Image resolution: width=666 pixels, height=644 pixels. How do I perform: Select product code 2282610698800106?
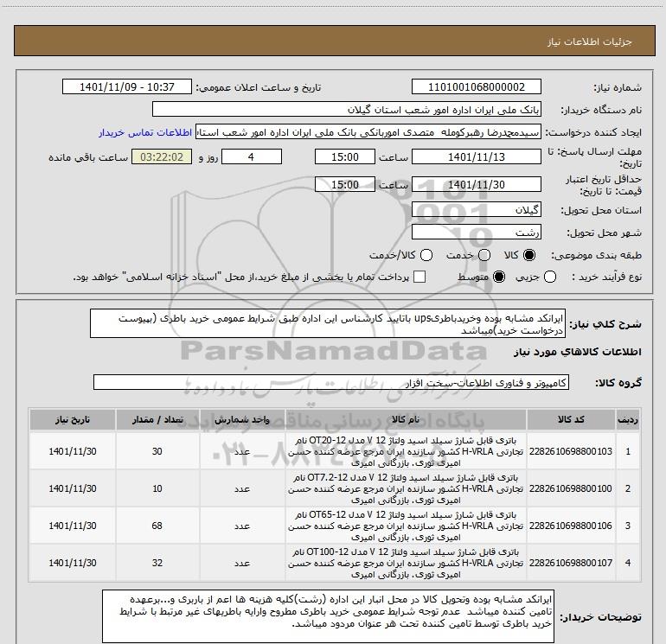click(571, 526)
